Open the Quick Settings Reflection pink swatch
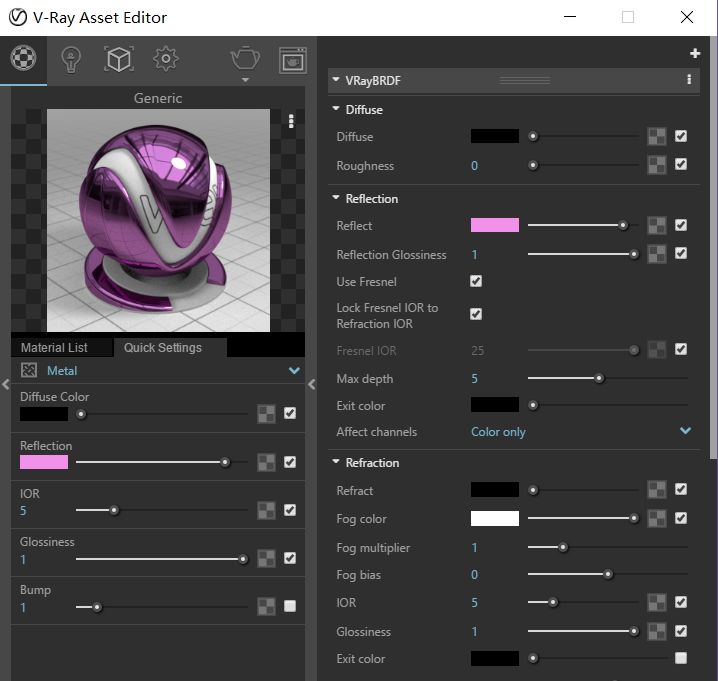The image size is (718, 681). tap(44, 462)
